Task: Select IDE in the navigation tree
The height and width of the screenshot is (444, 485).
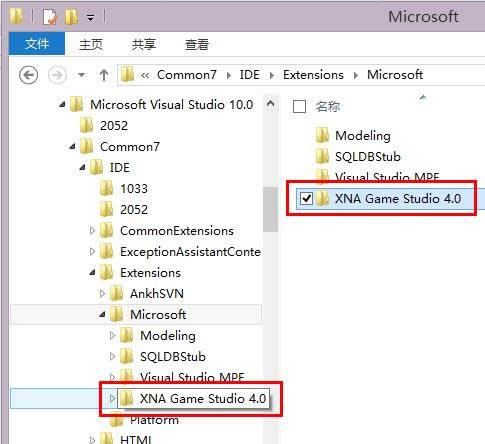Action: [119, 168]
